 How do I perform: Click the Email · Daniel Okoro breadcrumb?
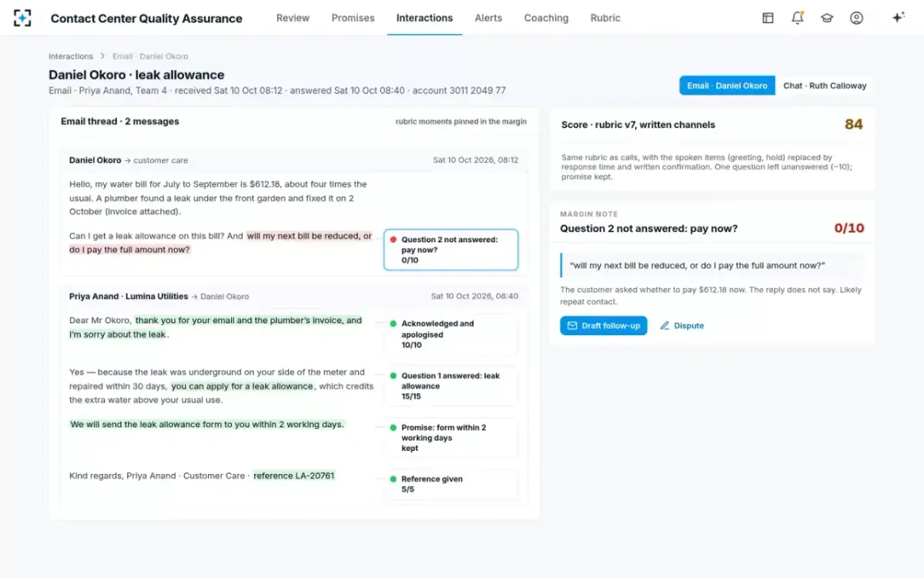pos(150,56)
